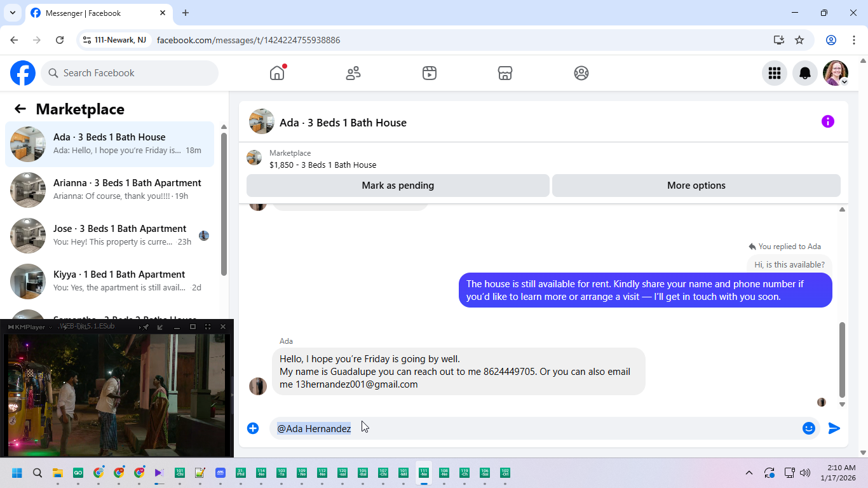Open File Explorer from taskbar
The height and width of the screenshot is (488, 868).
coord(58,473)
